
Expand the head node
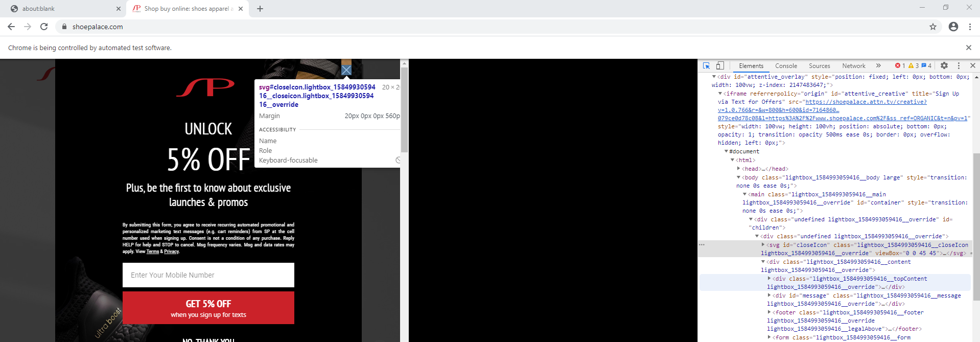tap(738, 169)
